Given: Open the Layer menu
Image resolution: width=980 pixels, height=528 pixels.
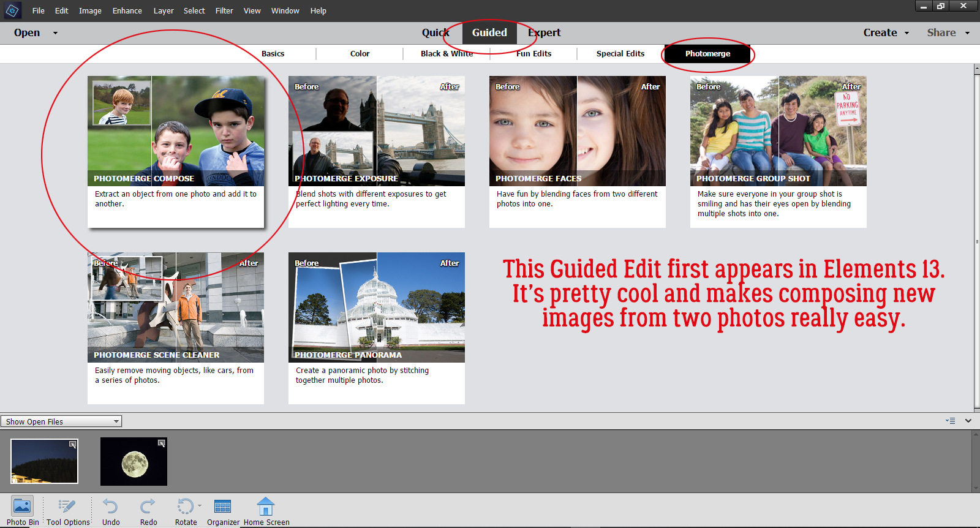Looking at the screenshot, I should click(x=164, y=11).
